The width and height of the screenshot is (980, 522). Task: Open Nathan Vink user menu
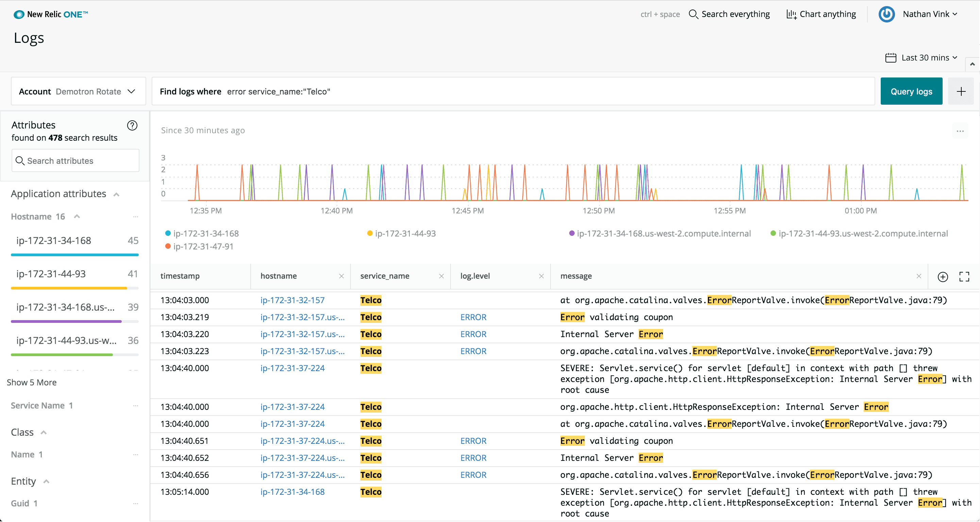[929, 14]
